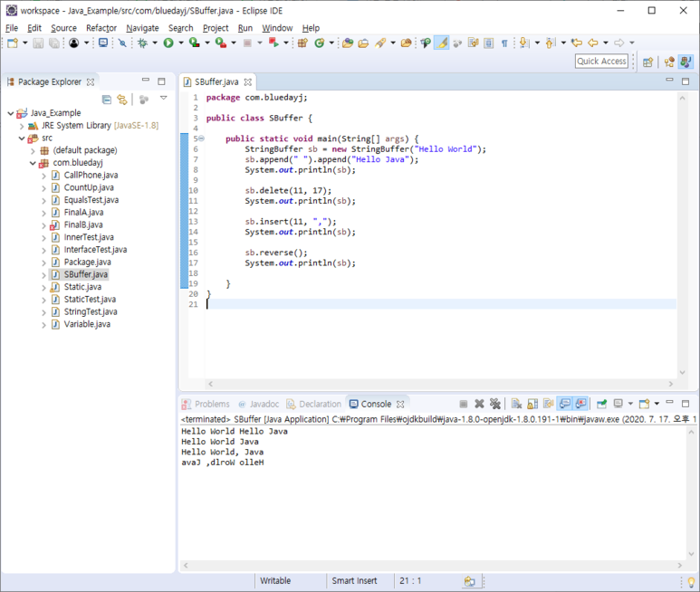This screenshot has height=592, width=700.
Task: Click the New file toolbar icon
Action: click(x=13, y=43)
